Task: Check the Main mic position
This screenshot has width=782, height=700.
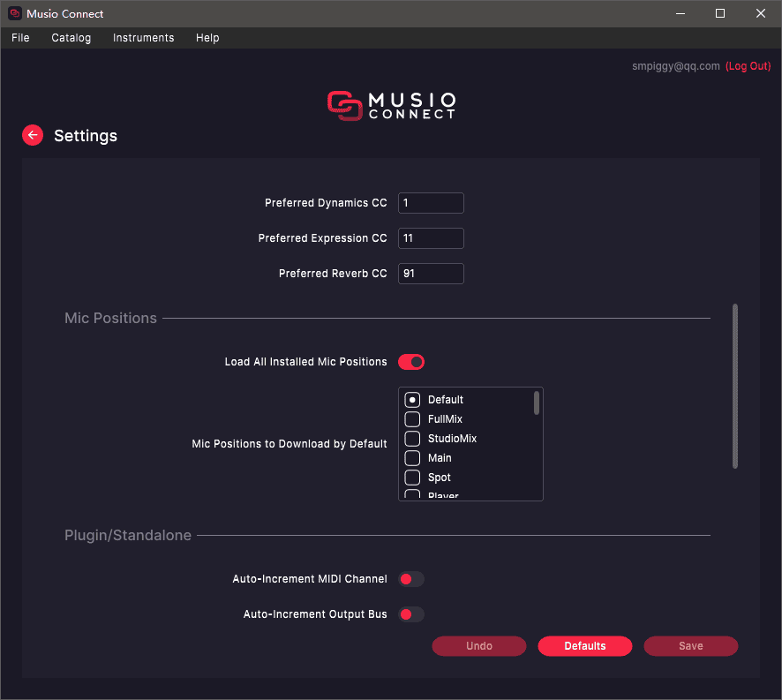Action: (x=412, y=458)
